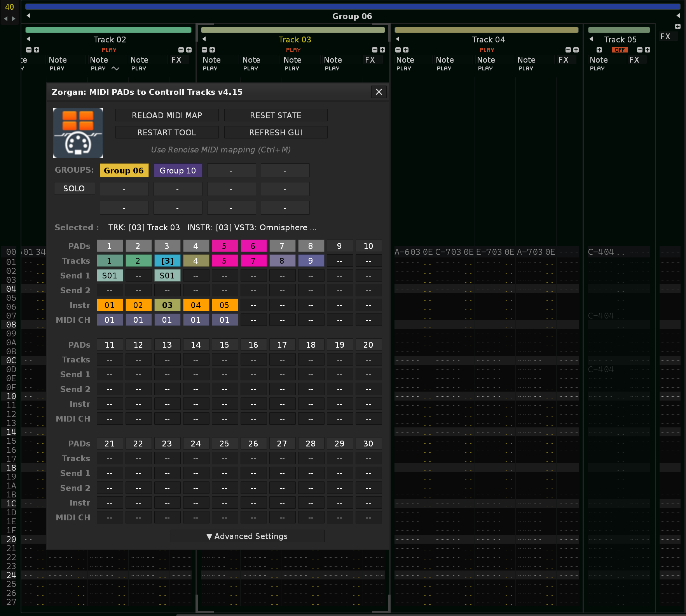Click pad 10 button
The image size is (686, 616).
point(368,246)
